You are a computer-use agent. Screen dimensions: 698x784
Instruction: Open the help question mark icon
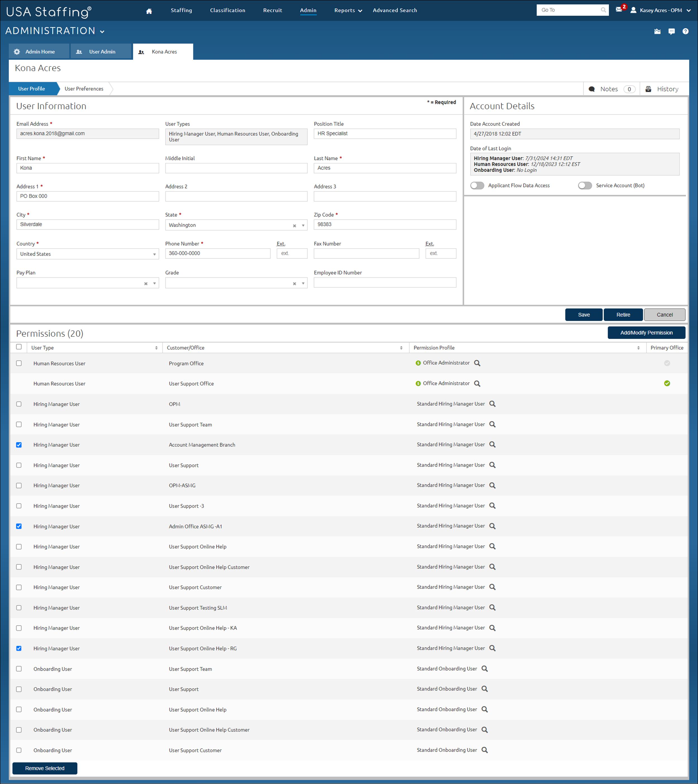(x=685, y=32)
